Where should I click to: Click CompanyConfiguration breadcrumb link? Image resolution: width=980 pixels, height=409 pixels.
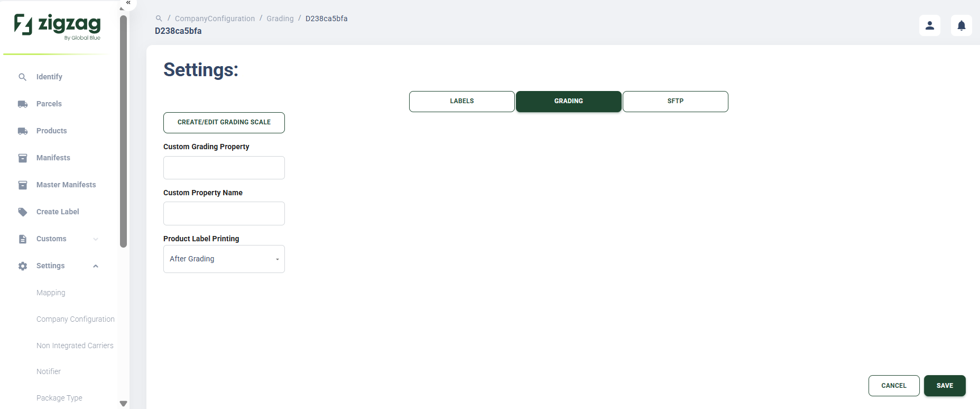215,19
